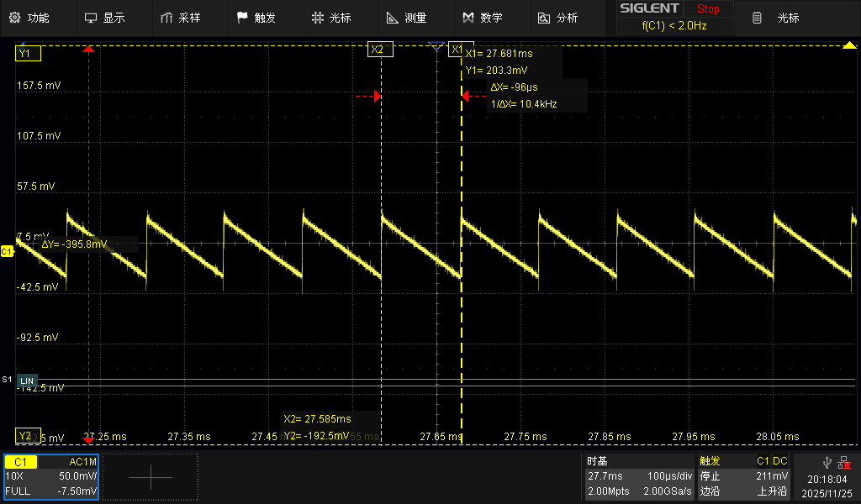Click the f(C1) frequency counter readout
The height and width of the screenshot is (504, 861).
[674, 26]
